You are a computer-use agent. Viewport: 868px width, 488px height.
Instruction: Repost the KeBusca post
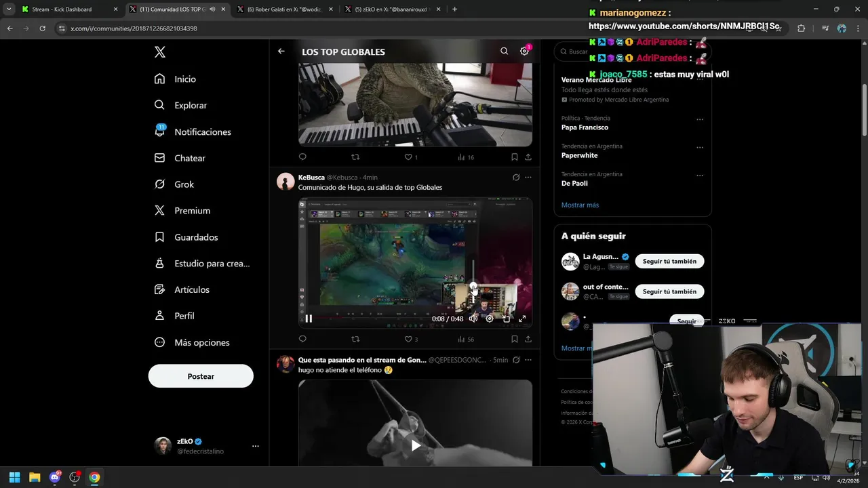355,339
